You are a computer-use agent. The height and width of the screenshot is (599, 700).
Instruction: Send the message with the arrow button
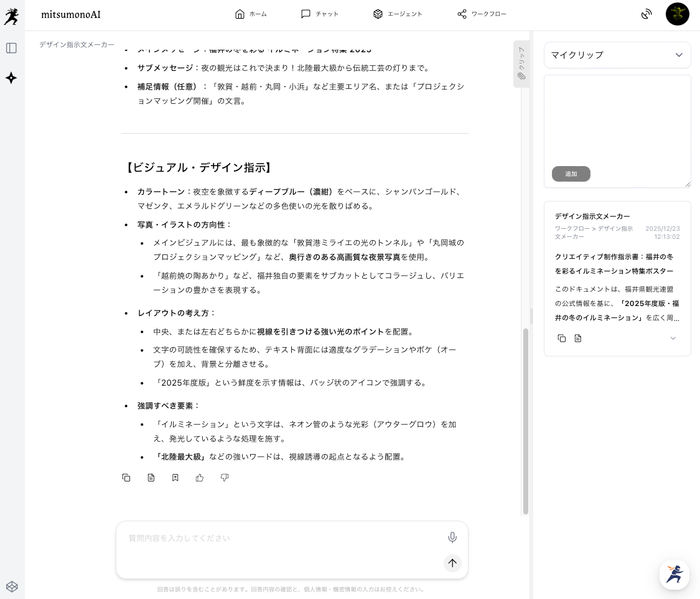pos(452,563)
